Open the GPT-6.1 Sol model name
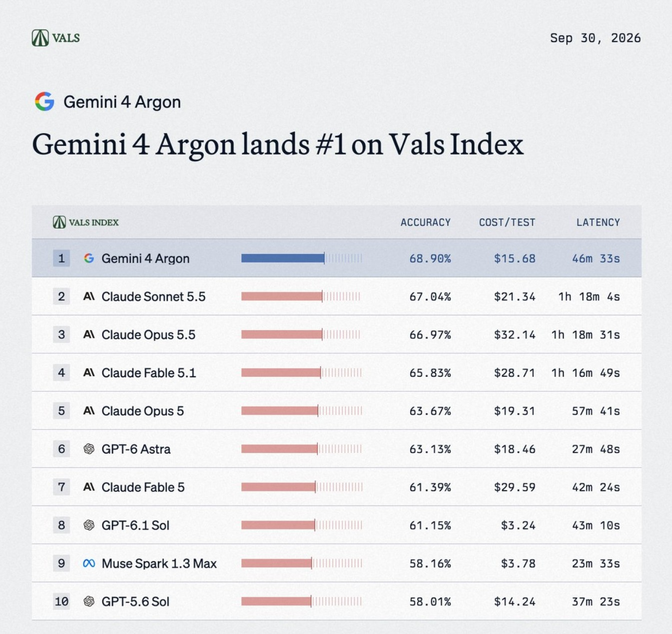The height and width of the screenshot is (634, 672). (x=135, y=525)
